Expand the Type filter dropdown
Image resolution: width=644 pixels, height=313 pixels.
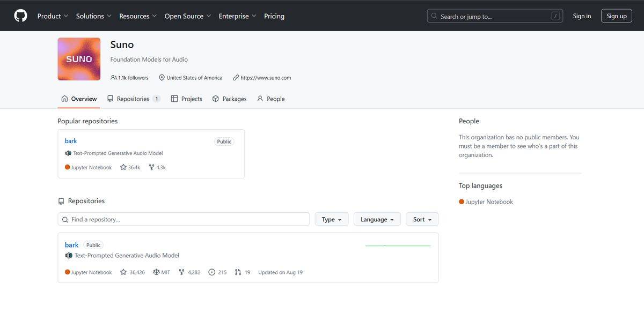tap(331, 219)
